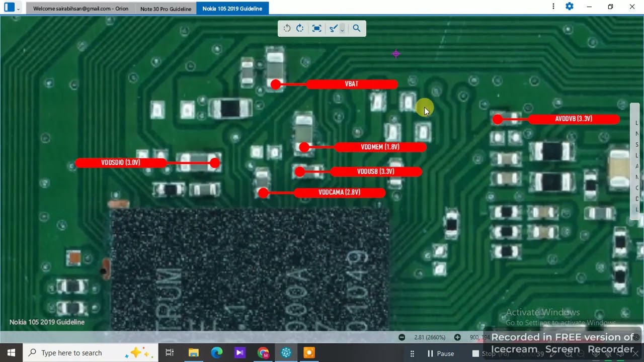Click the VDDCAMA (2.8V) label
This screenshot has width=644, height=362.
click(x=339, y=193)
